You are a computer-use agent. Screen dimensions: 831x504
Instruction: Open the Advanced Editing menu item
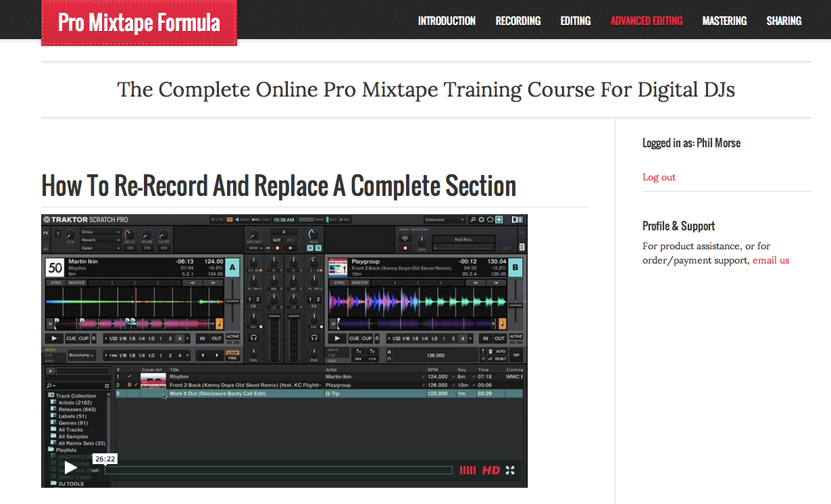coord(647,21)
